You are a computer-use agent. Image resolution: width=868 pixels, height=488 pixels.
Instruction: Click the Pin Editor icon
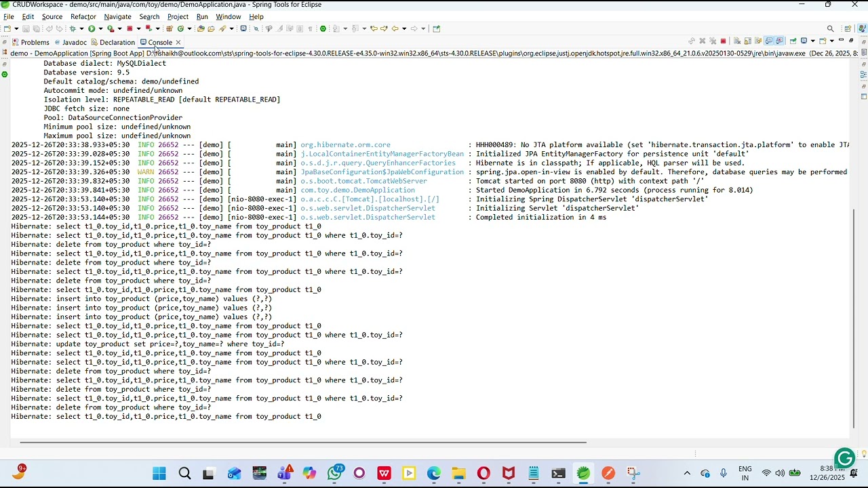click(436, 28)
